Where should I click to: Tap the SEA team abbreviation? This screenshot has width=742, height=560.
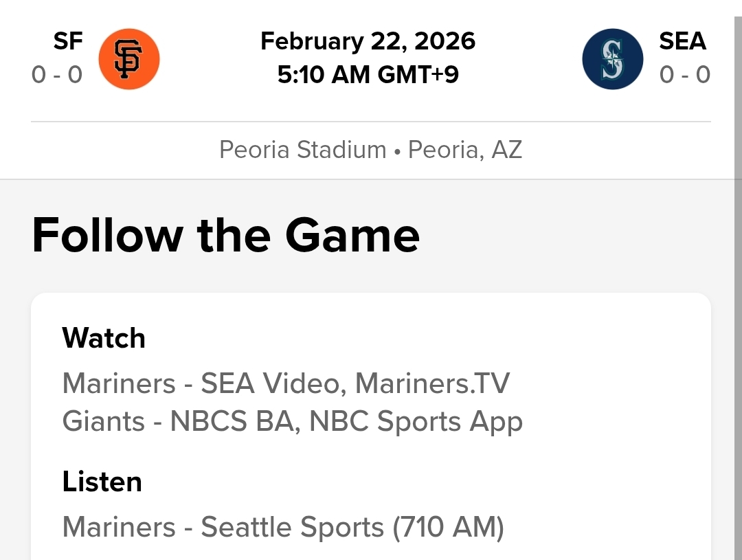pyautogui.click(x=682, y=41)
